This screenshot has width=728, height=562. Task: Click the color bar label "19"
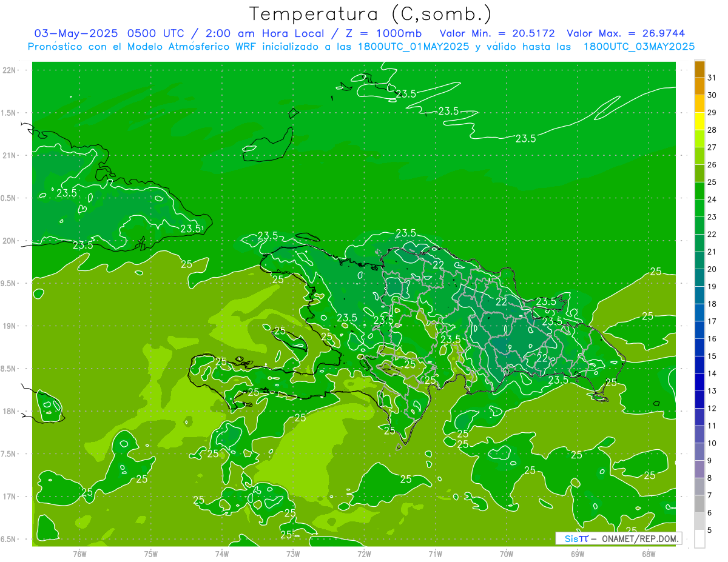pos(712,287)
